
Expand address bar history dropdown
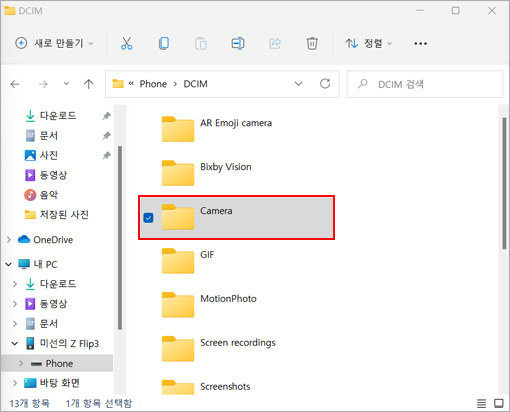click(299, 84)
